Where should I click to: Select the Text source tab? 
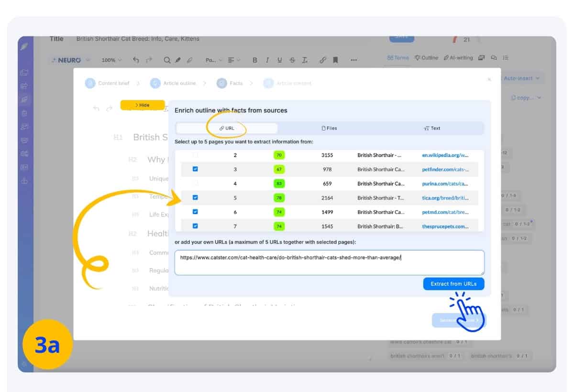click(432, 128)
